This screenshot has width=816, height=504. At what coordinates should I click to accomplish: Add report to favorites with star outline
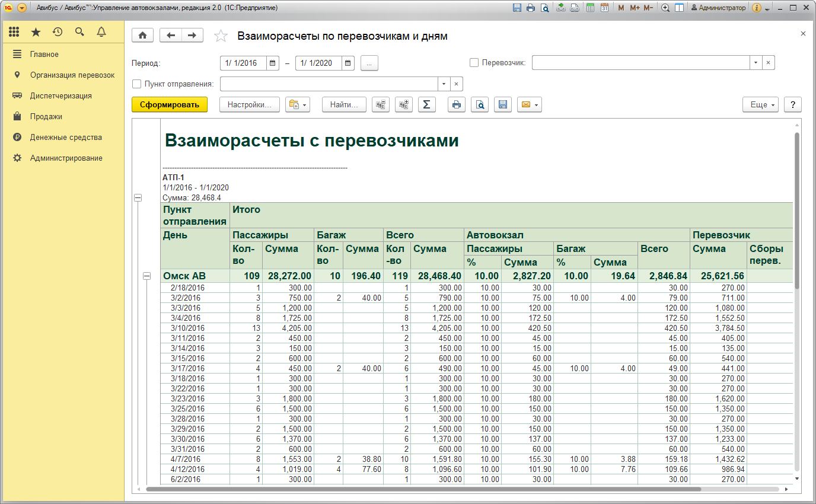221,36
